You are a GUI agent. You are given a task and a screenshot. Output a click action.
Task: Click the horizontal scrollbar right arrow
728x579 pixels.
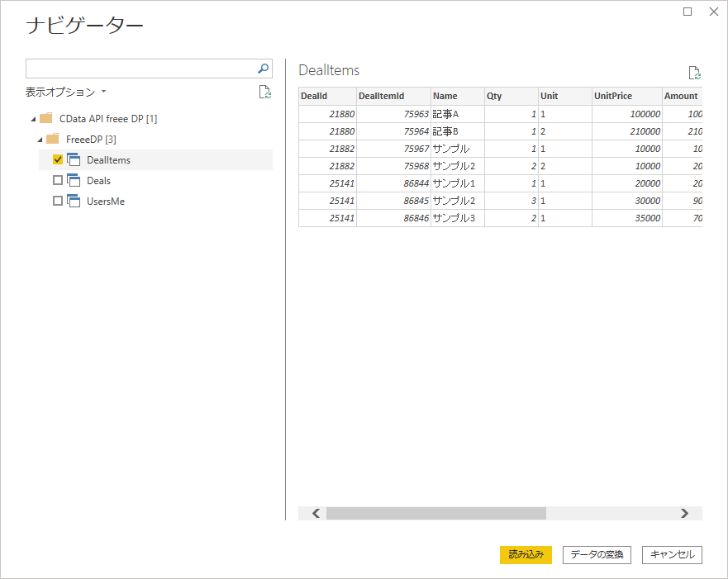(x=684, y=513)
